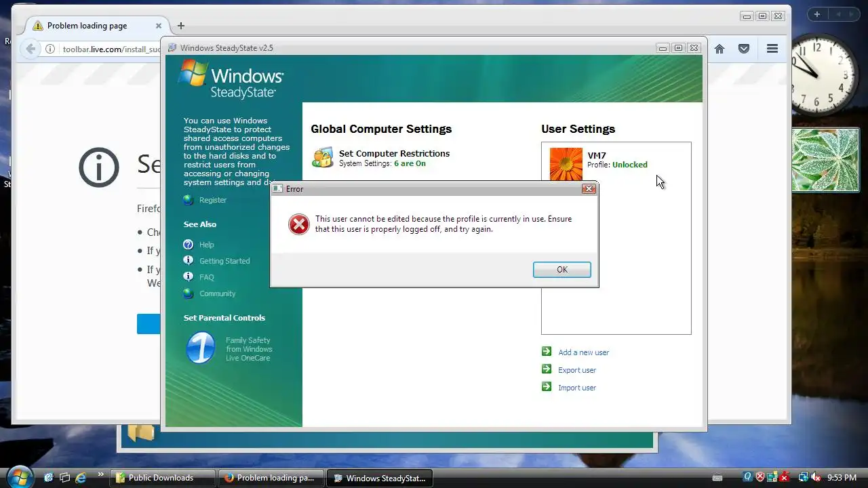This screenshot has height=488, width=868.
Task: Open a new Firefox tab
Action: point(180,26)
